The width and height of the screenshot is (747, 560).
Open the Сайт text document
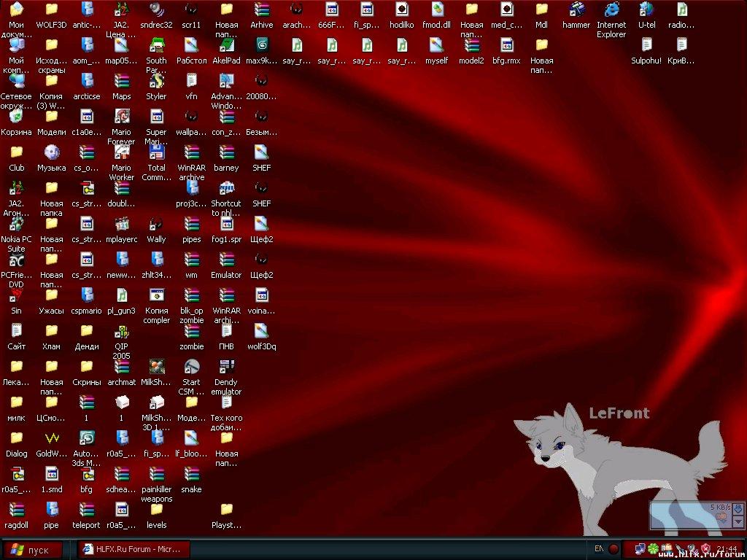tap(16, 331)
